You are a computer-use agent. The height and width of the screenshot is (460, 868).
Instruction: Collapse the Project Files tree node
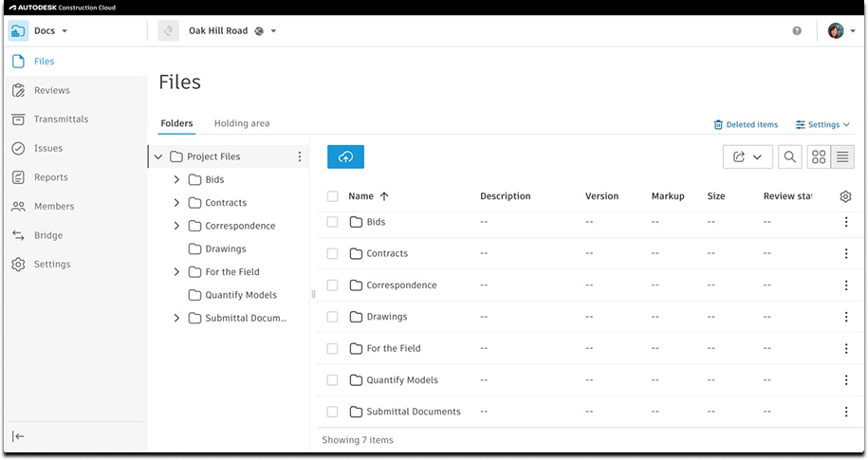(158, 156)
